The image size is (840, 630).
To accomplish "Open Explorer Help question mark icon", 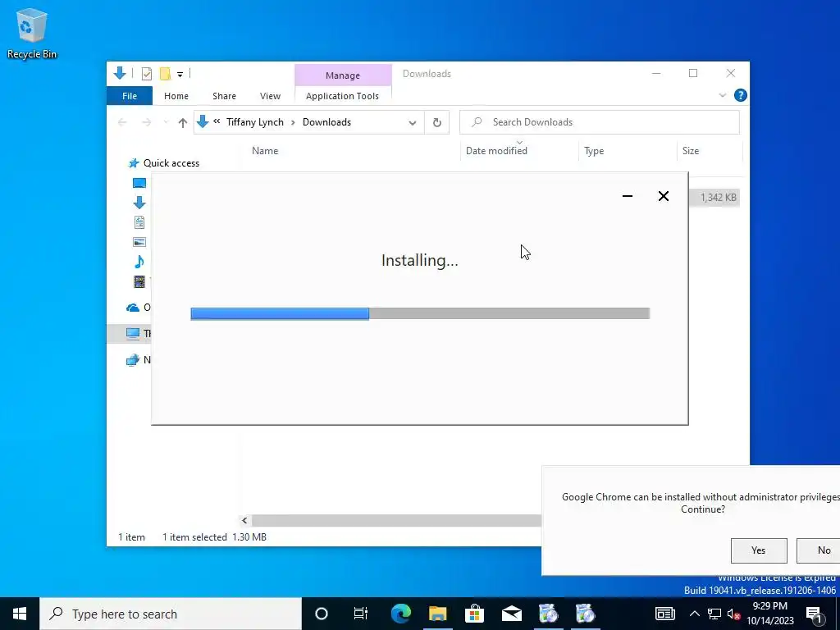I will click(x=741, y=95).
